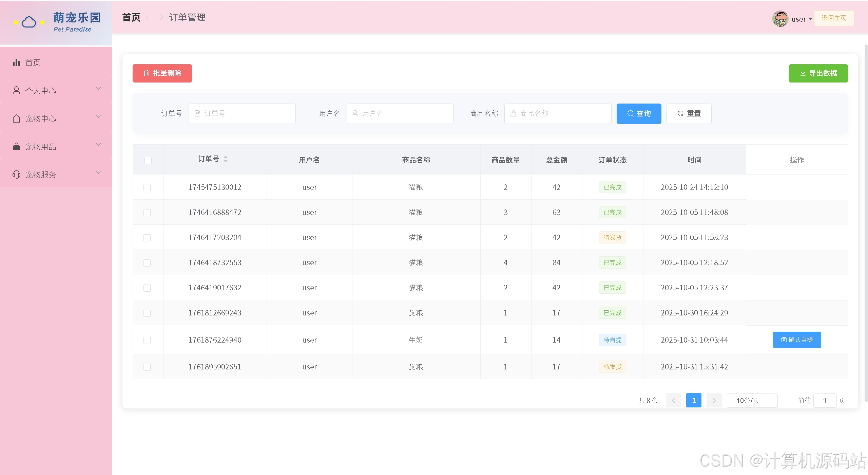Click the 重置 reset button

pos(689,113)
